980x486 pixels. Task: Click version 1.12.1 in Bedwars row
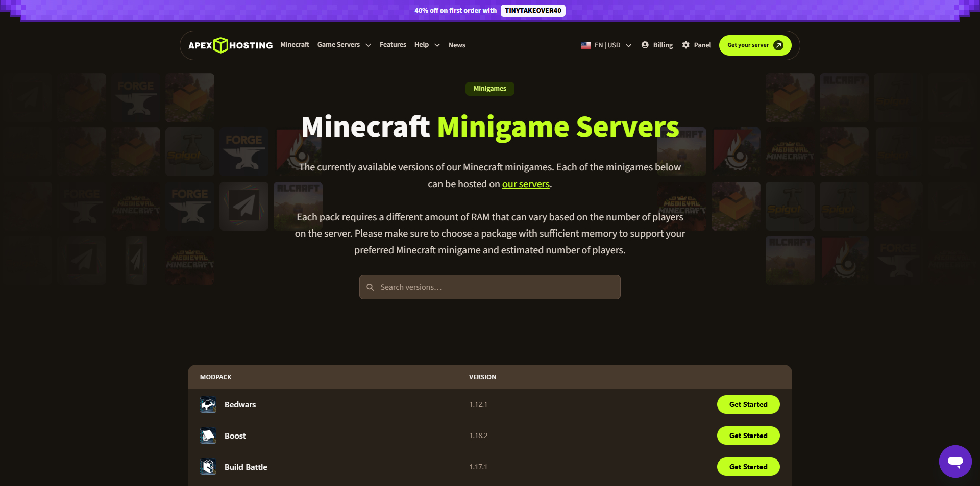tap(478, 404)
